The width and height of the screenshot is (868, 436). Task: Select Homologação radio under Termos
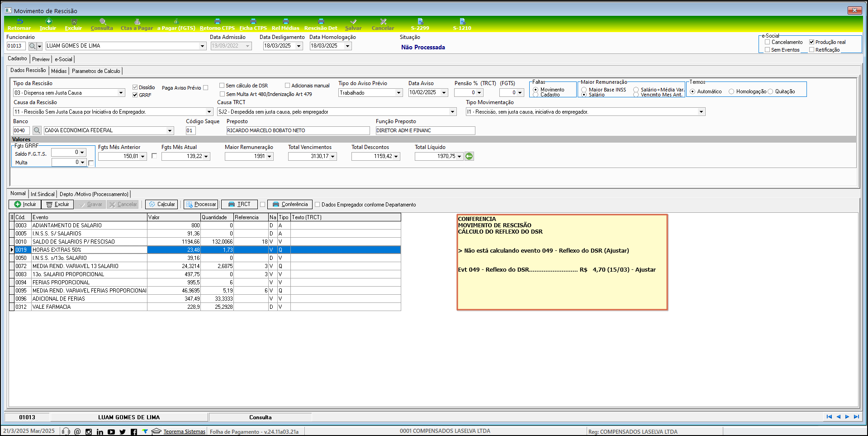[731, 91]
